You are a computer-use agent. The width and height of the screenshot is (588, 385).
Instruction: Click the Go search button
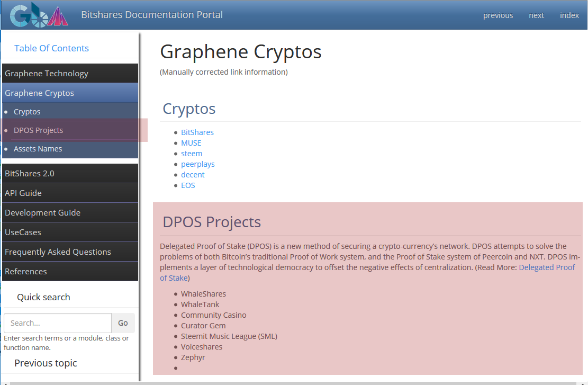(123, 323)
